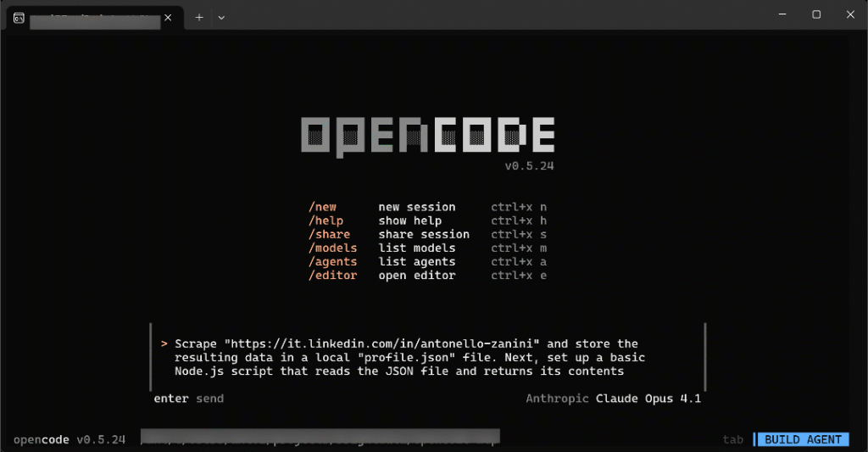Click the version number v0.5.24 under logo
Image resolution: width=868 pixels, height=452 pixels.
coord(529,166)
